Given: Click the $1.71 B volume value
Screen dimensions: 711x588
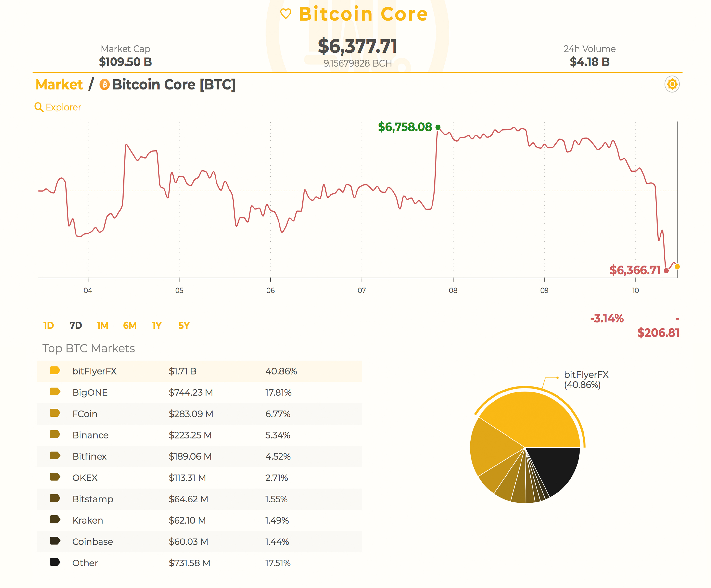Looking at the screenshot, I should tap(182, 371).
